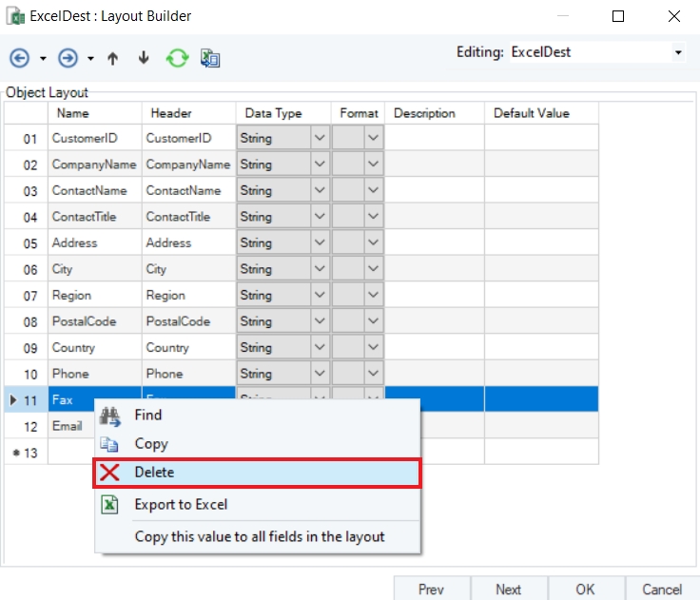Open Format dropdown for City row

tap(373, 269)
